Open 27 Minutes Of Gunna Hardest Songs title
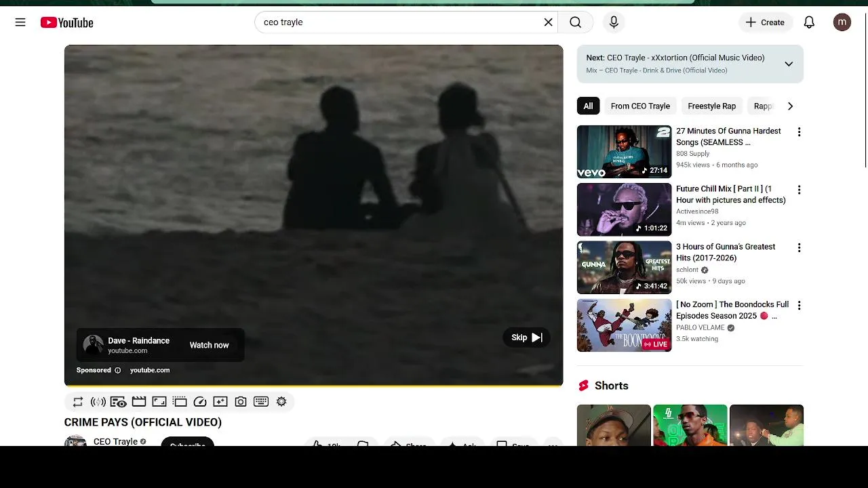This screenshot has height=488, width=868. pyautogui.click(x=728, y=136)
